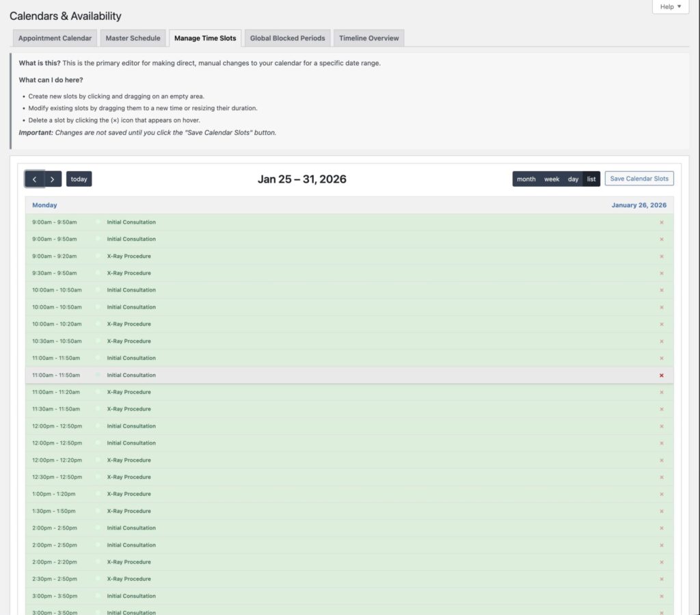The height and width of the screenshot is (615, 700).
Task: Advance to next week using right chevron
Action: click(53, 179)
